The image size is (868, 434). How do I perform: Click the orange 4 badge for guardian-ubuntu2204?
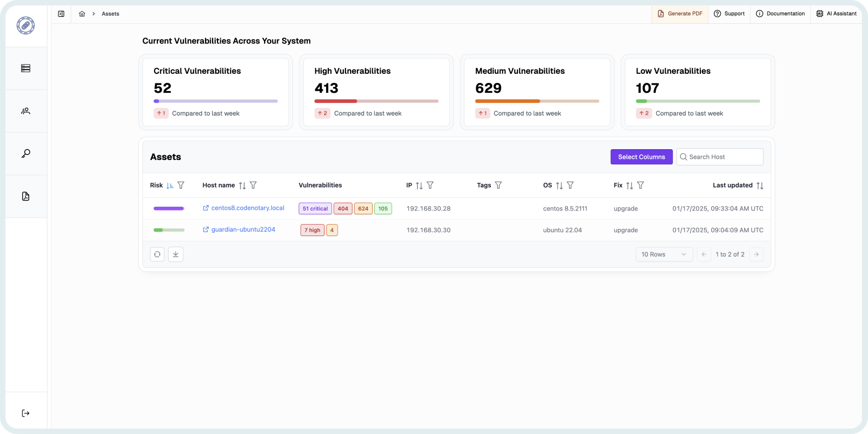[332, 230]
